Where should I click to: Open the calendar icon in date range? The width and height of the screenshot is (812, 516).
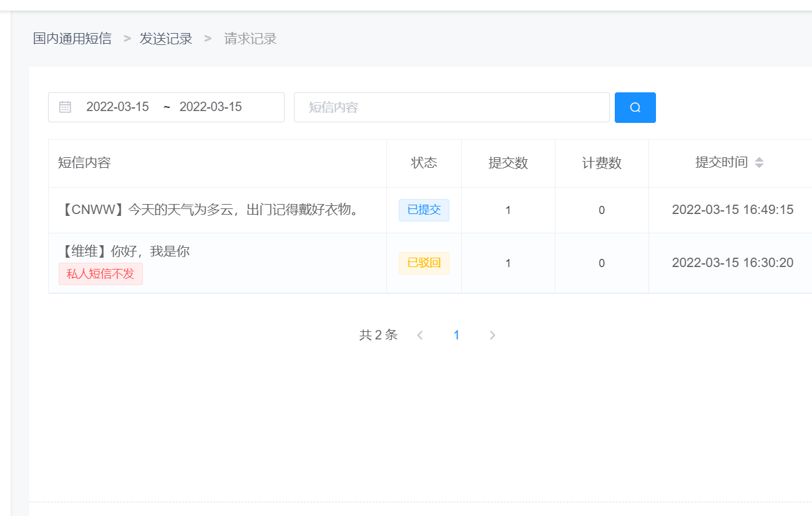(x=65, y=107)
